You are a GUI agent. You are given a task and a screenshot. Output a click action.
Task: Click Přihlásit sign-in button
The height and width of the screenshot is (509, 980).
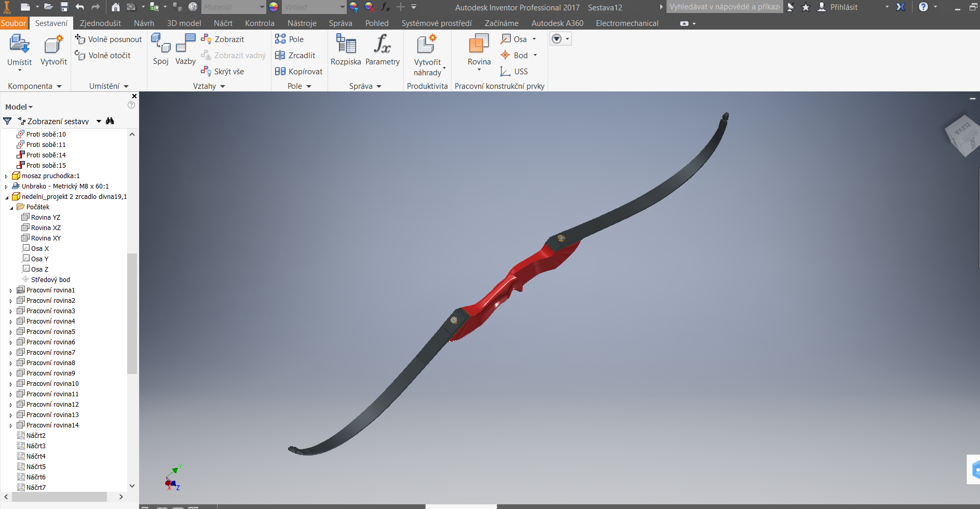click(843, 7)
